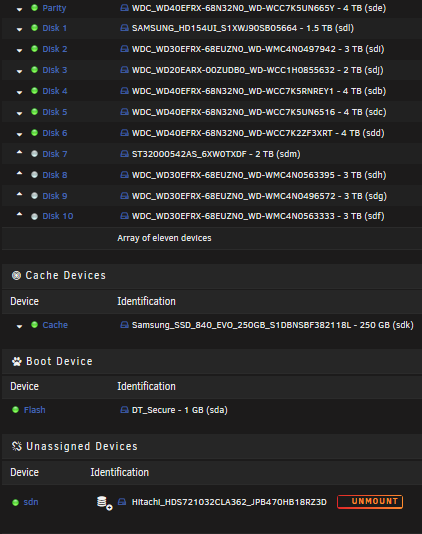Click the drive icon in the Disk 4 row
422x534 pixels.
(x=124, y=91)
